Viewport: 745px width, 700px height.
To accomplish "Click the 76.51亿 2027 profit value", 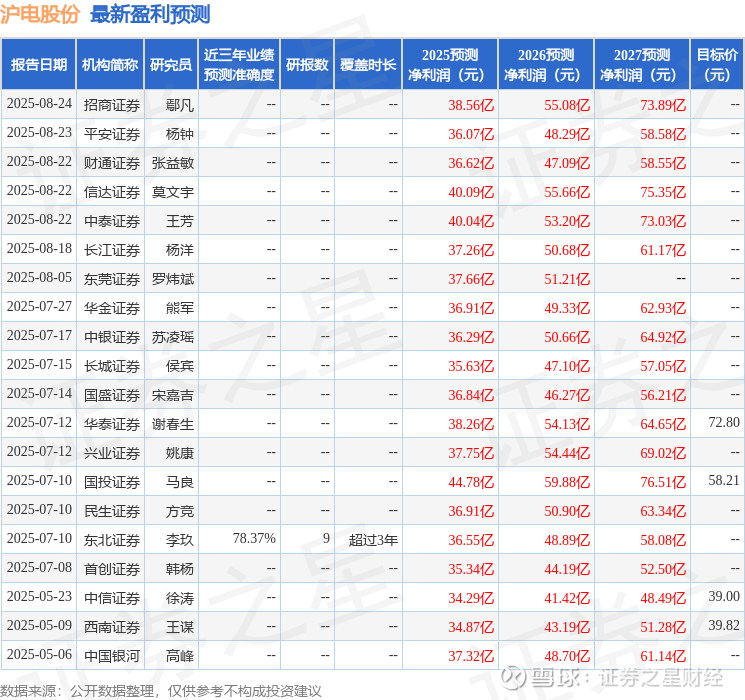I will coord(663,482).
